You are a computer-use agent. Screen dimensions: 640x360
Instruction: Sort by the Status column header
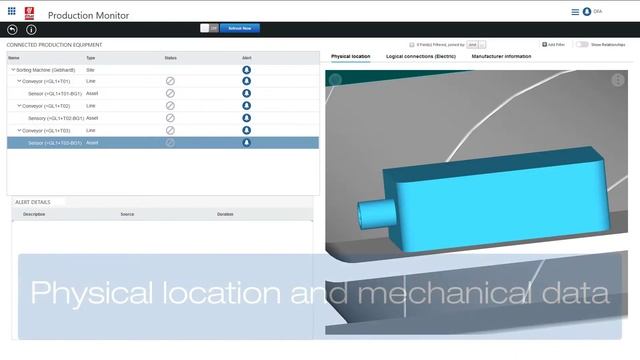(x=171, y=58)
